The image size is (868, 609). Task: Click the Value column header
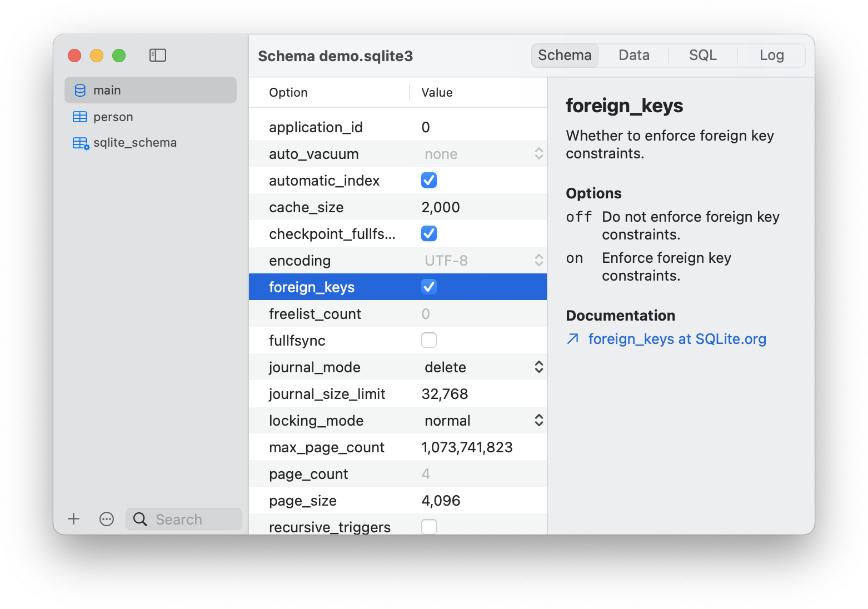437,92
